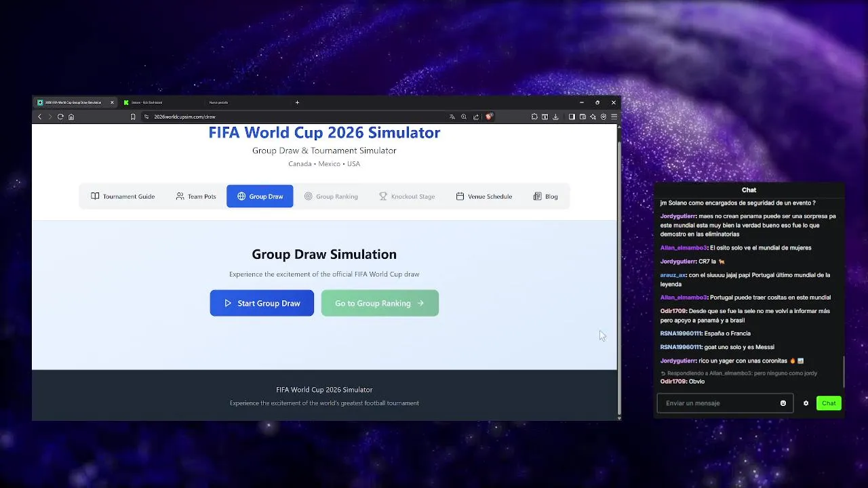Open chat settings gear icon
Screen dimensions: 868x488
[x=806, y=403]
